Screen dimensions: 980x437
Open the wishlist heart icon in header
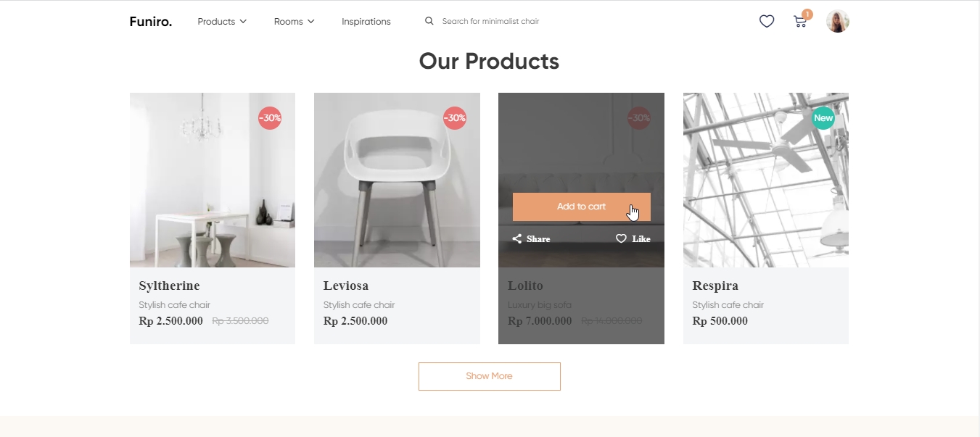767,22
